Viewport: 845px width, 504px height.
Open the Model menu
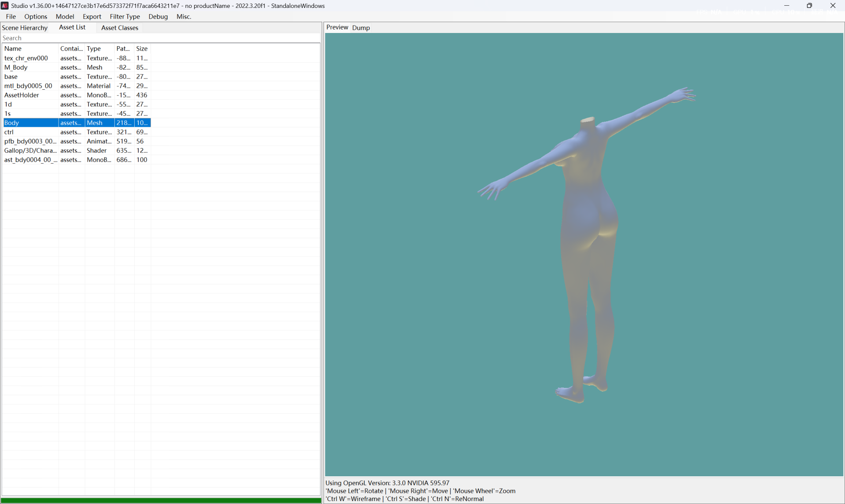click(x=65, y=16)
